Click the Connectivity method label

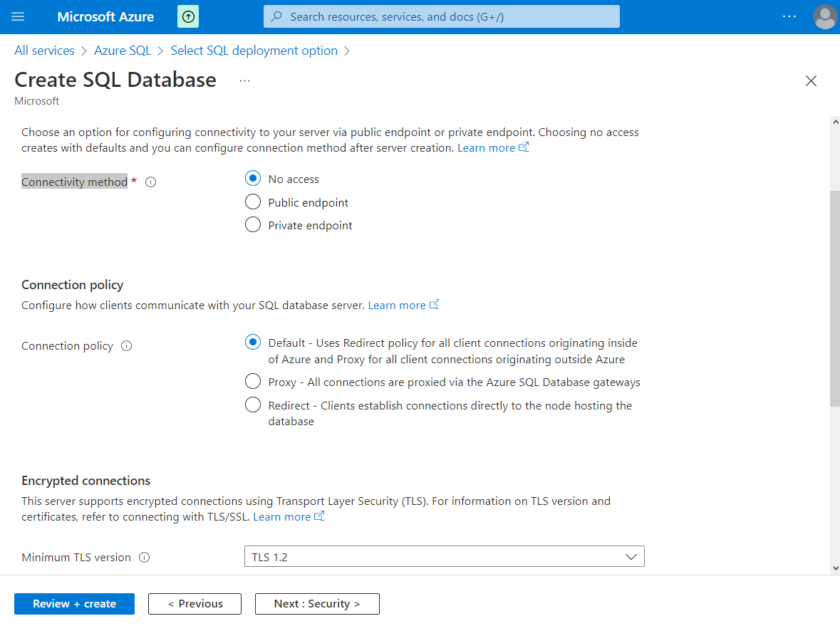pyautogui.click(x=75, y=182)
